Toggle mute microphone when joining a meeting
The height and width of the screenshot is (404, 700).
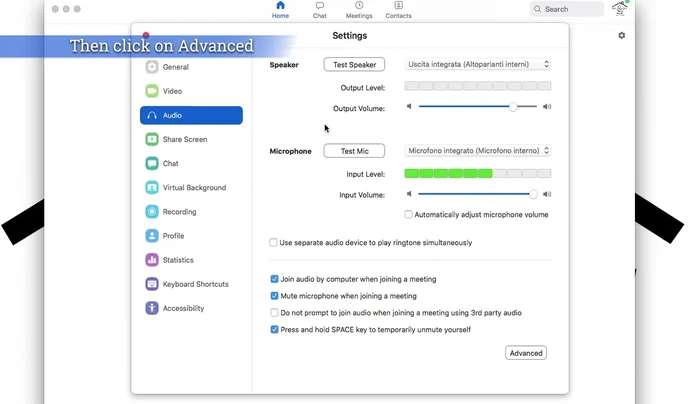(275, 296)
